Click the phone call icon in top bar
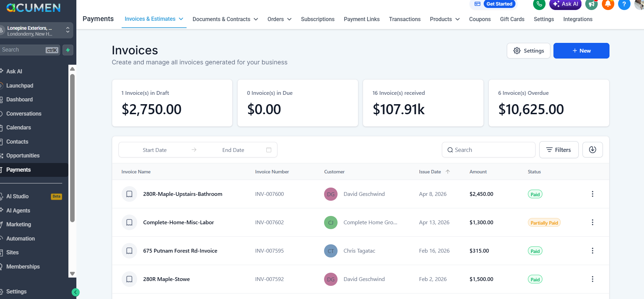The height and width of the screenshot is (299, 644). (x=539, y=4)
